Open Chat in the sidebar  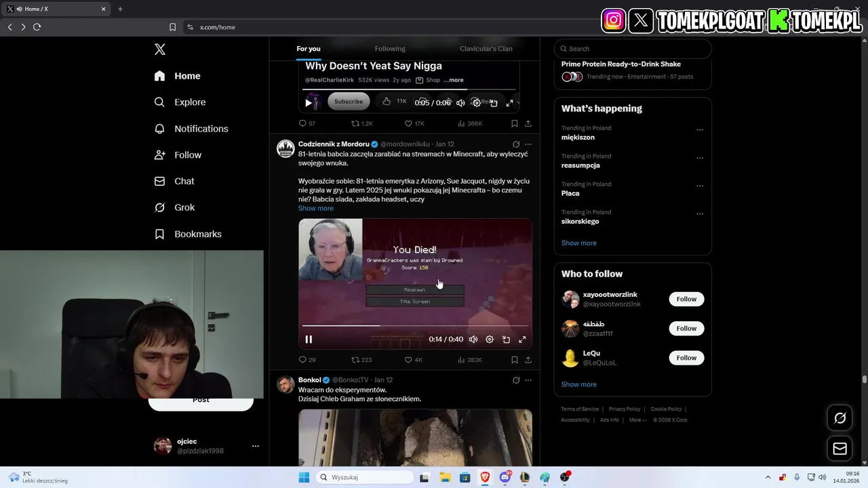click(174, 181)
